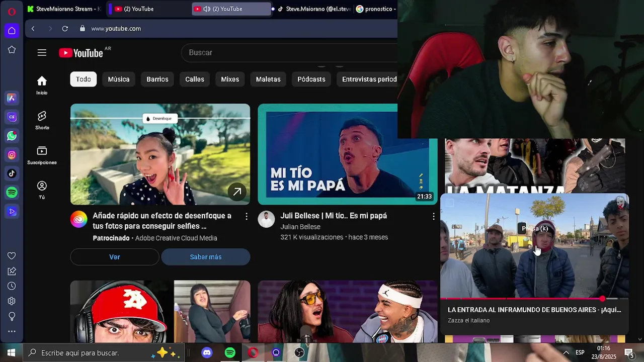Seek on the video preview progress bar
Screen dimensions: 644x362
534,299
